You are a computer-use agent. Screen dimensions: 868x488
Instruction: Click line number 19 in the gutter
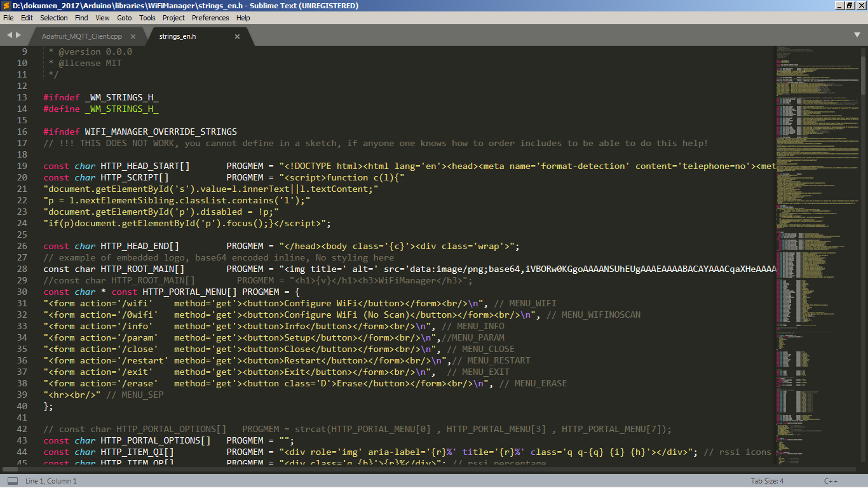coord(22,166)
